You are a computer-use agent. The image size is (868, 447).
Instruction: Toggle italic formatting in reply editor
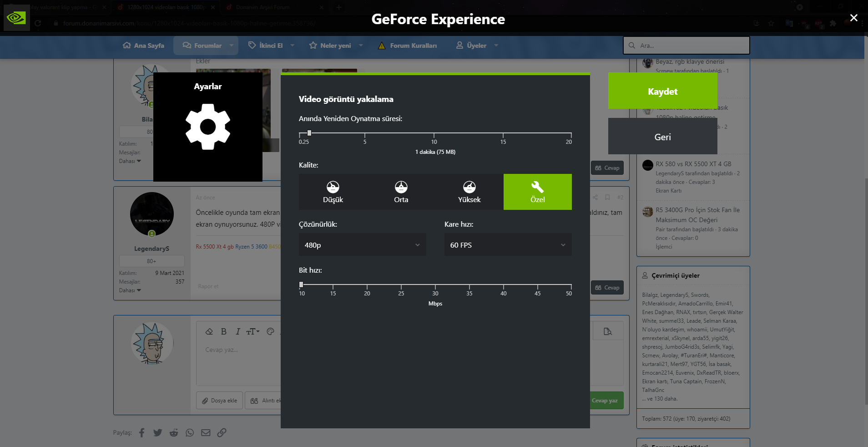(x=237, y=331)
